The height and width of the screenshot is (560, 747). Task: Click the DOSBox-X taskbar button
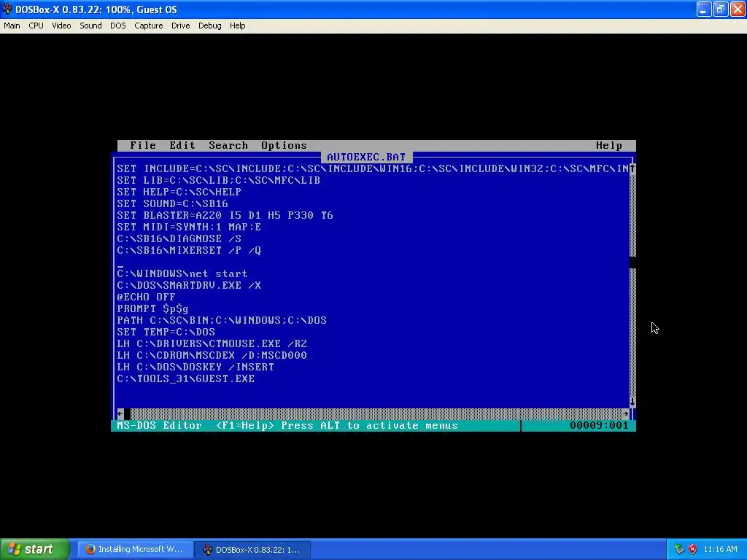tap(252, 550)
